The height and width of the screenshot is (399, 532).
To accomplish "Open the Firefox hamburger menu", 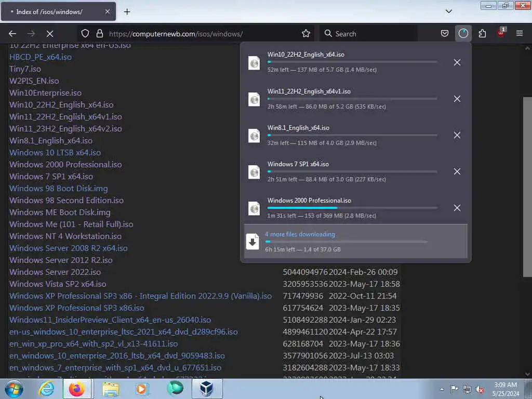I will click(520, 33).
